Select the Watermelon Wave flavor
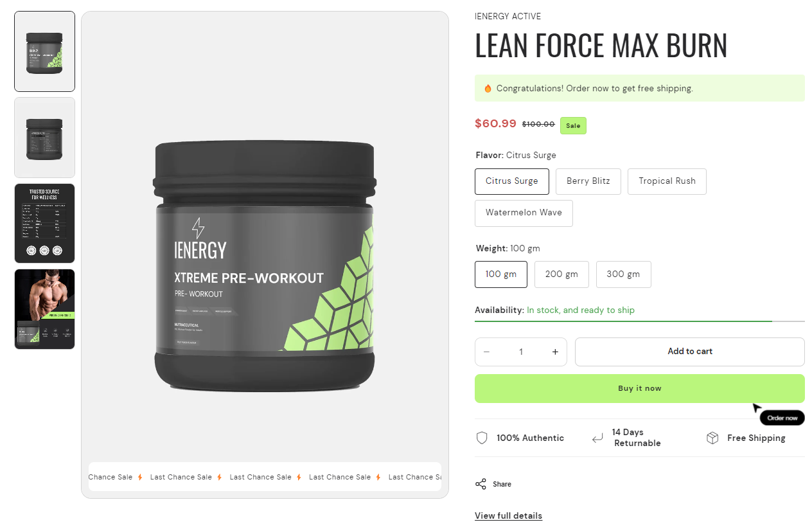Image resolution: width=812 pixels, height=529 pixels. pyautogui.click(x=524, y=213)
